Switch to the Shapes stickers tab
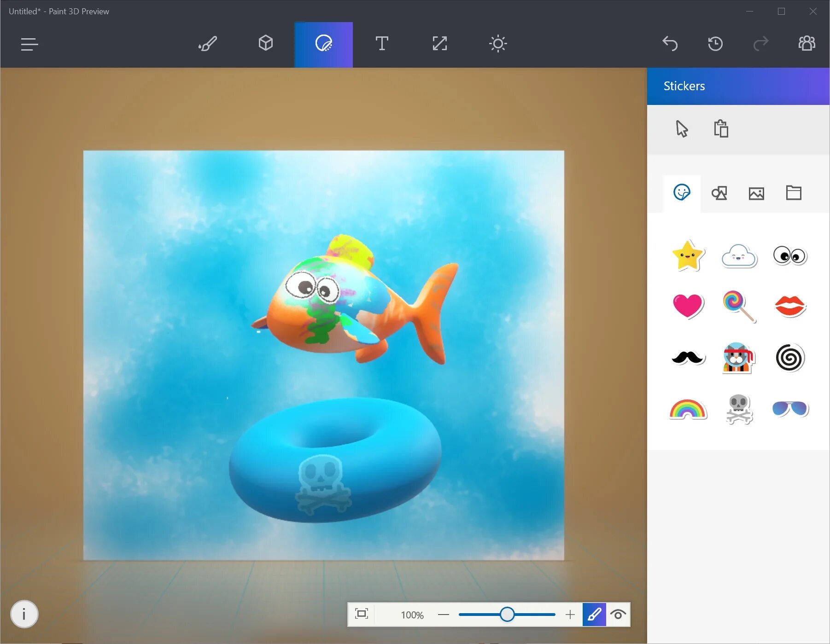The image size is (830, 644). coord(719,193)
